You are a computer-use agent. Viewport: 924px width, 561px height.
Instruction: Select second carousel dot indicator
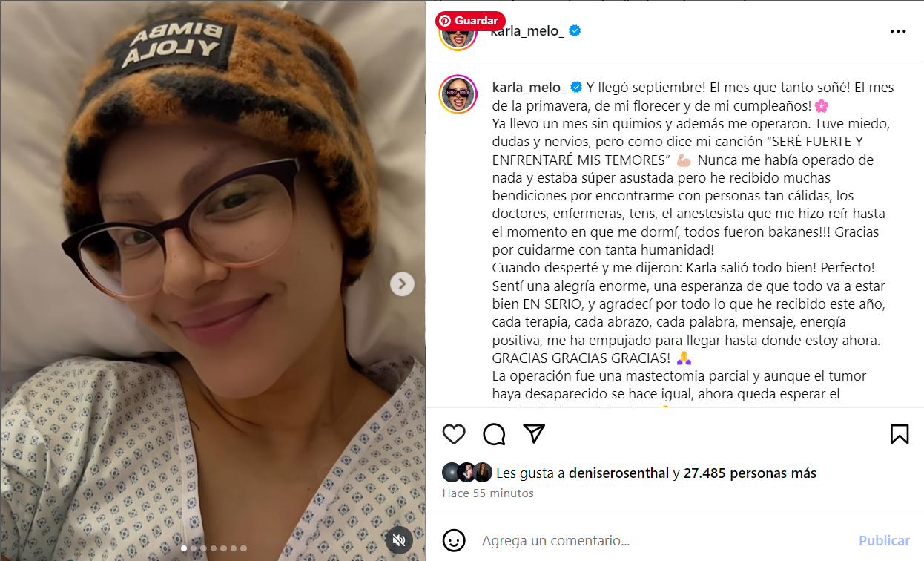click(194, 548)
